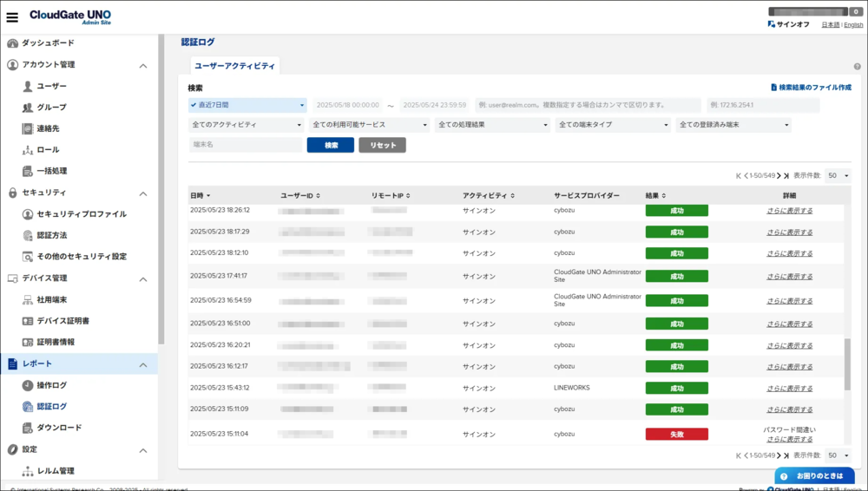Click the help question mark icon near tab

(857, 67)
